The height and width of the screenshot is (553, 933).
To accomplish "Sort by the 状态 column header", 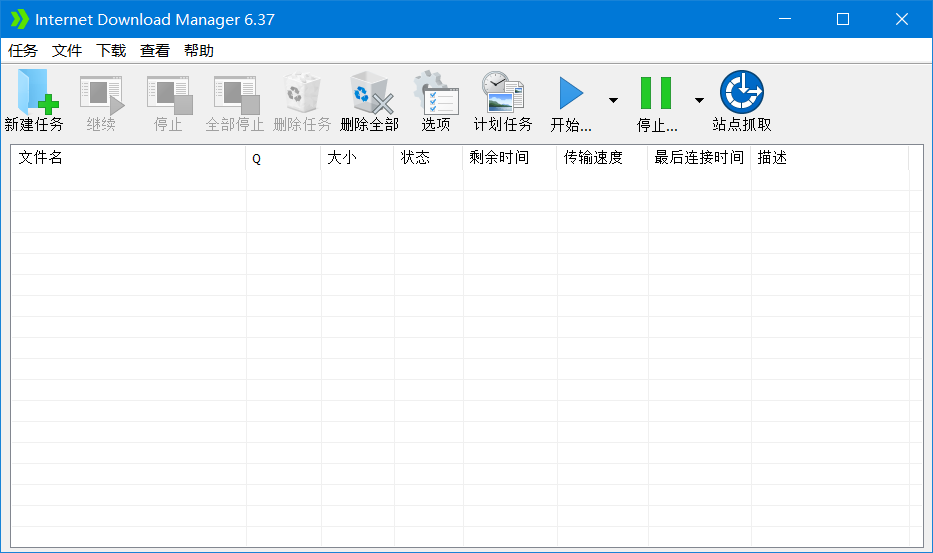I will point(428,158).
